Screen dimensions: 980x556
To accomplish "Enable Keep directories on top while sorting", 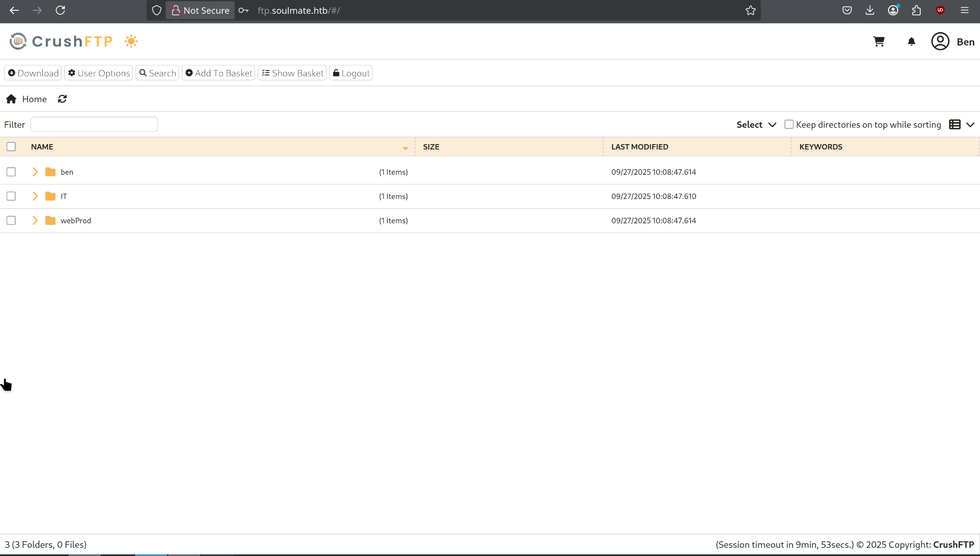I will pyautogui.click(x=789, y=125).
